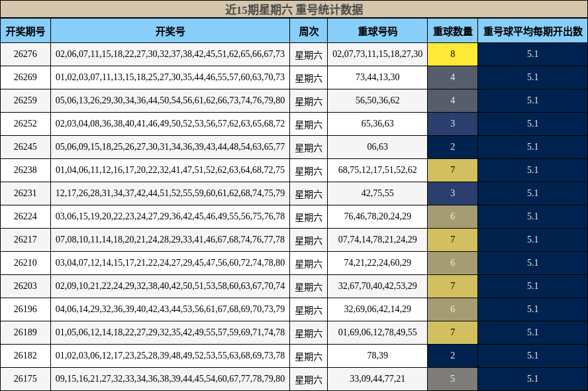
Task: Click the winning numbers of draw 26259
Action: [x=170, y=101]
